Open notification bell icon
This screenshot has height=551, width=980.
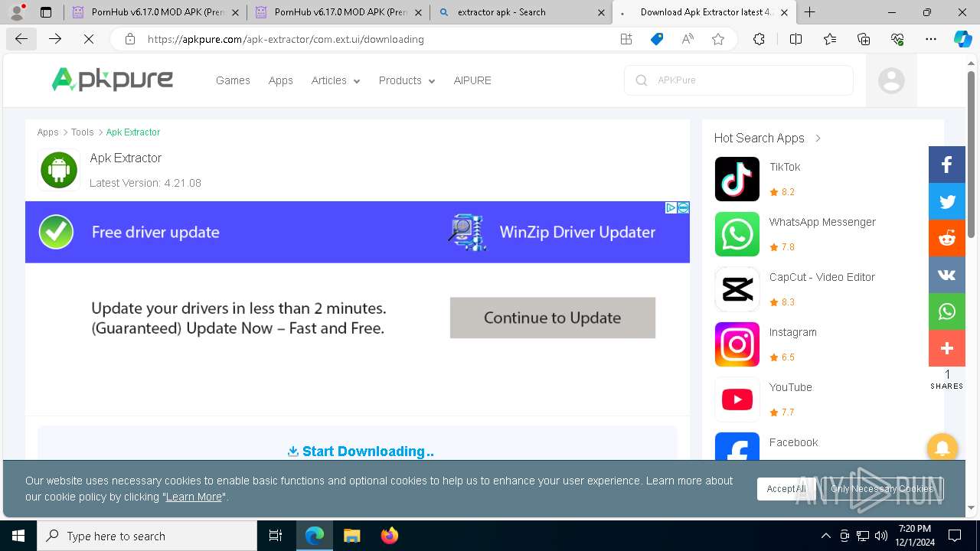point(942,447)
